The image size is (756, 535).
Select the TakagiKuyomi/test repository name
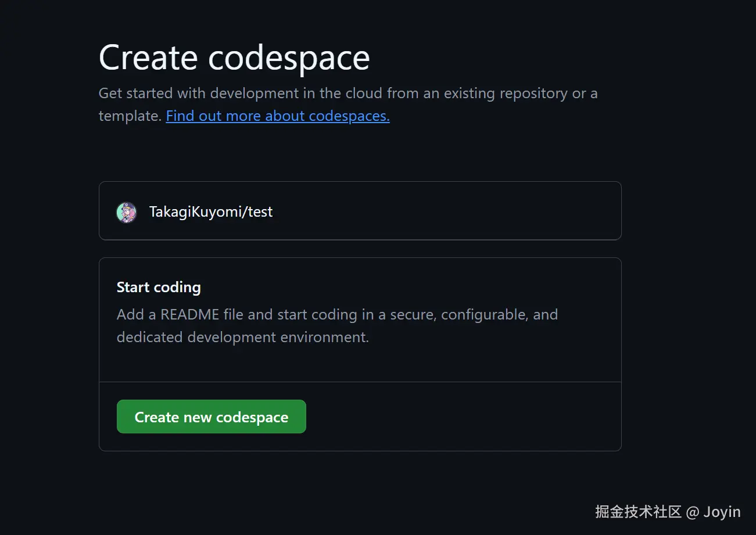point(211,212)
